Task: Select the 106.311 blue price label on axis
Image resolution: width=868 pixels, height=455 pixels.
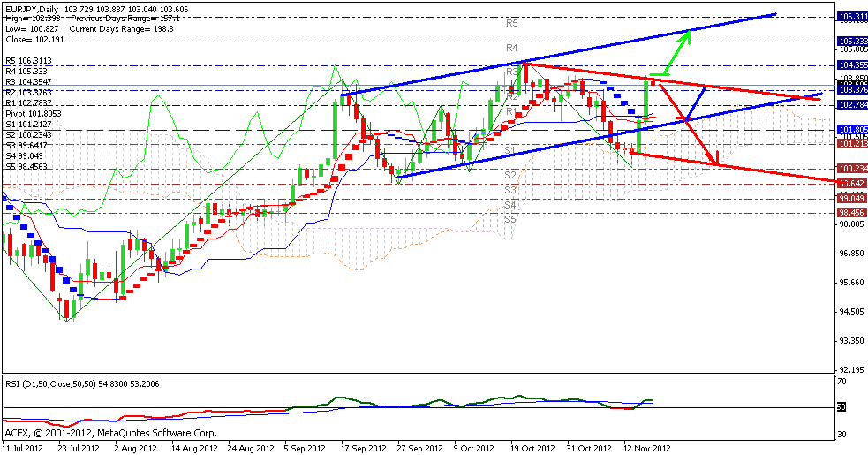Action: pos(850,17)
